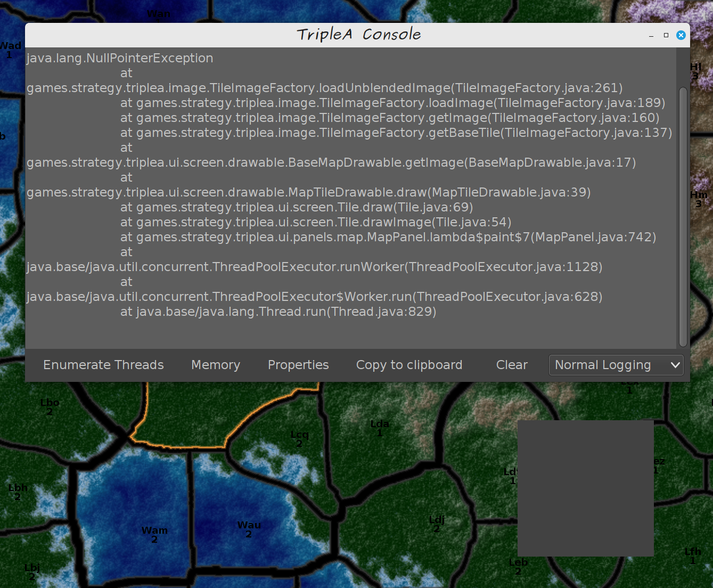Click the BaseMapDrawable.java:17 stack trace line

point(331,162)
